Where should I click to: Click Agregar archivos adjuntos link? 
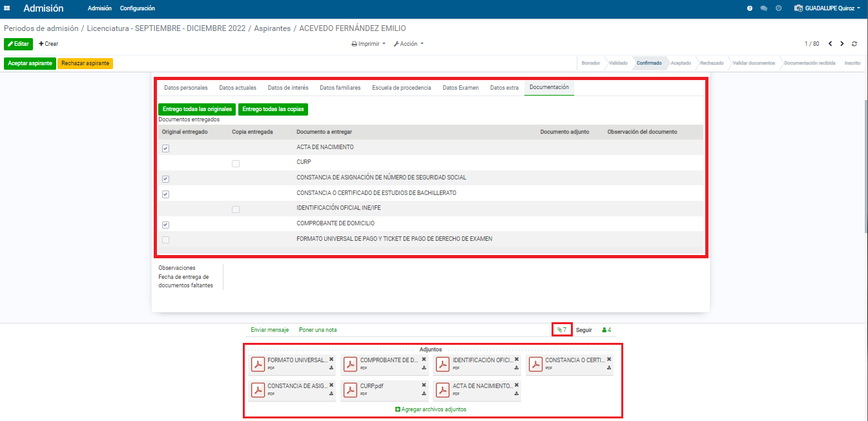(430, 409)
